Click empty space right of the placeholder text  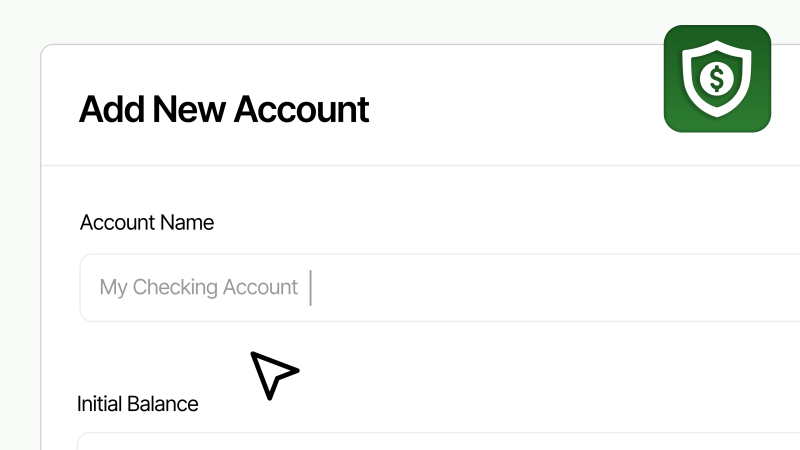(550, 288)
